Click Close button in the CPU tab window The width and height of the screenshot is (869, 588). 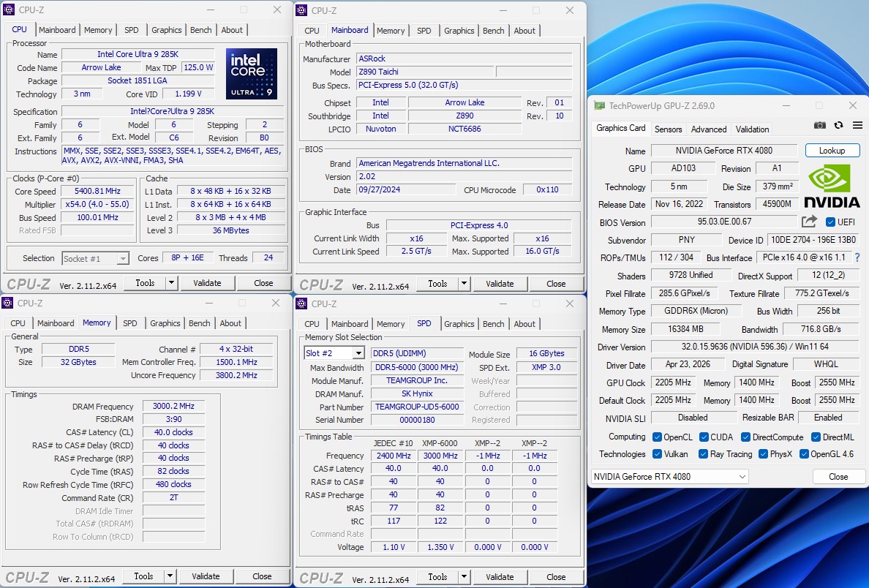[x=263, y=282]
